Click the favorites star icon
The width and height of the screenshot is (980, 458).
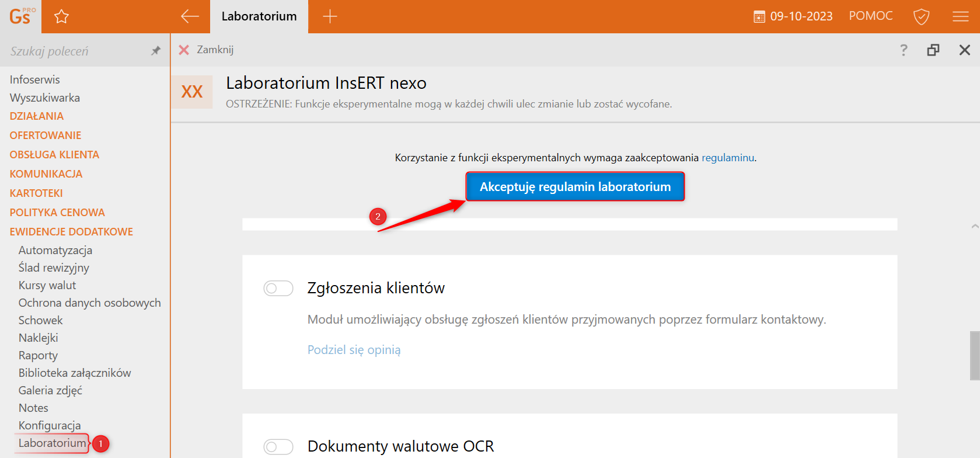pos(61,16)
